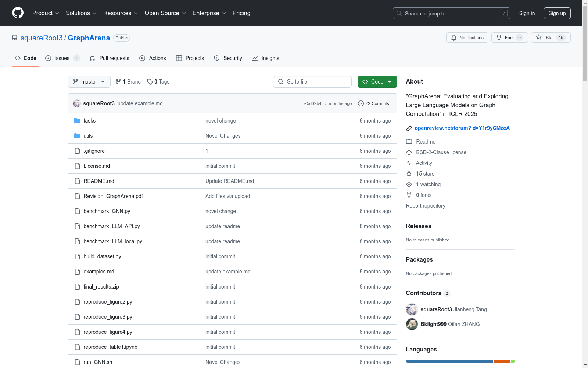Click the tasks folder icon
The width and height of the screenshot is (588, 368).
click(77, 121)
